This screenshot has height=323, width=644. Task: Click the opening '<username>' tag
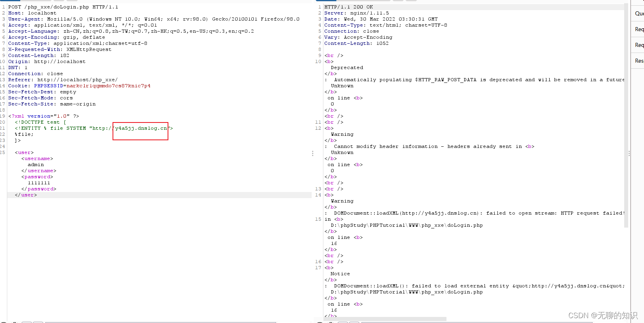tap(37, 158)
